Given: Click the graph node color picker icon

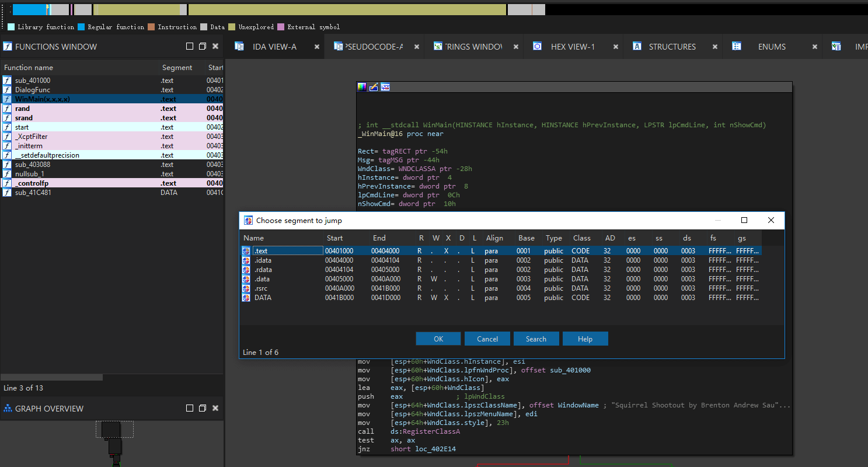Looking at the screenshot, I should [x=362, y=87].
